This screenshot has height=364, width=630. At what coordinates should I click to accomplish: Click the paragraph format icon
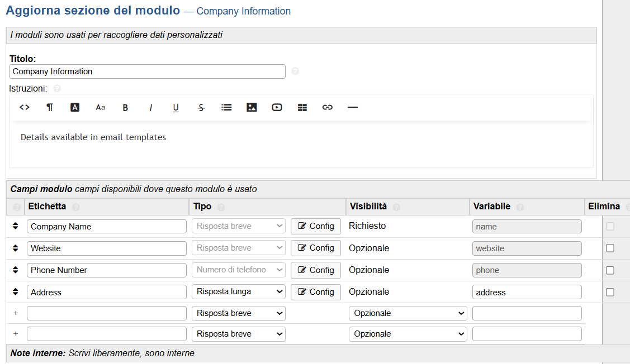coord(50,107)
